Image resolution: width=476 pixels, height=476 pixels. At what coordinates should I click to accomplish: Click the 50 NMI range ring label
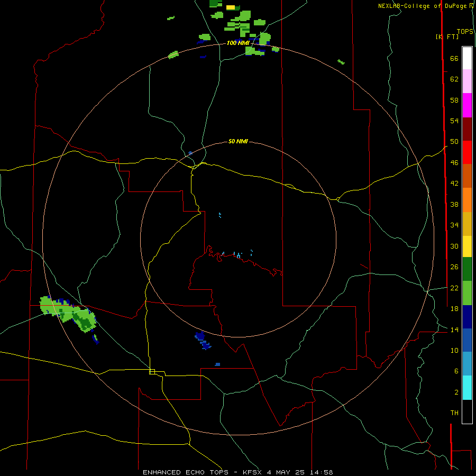tap(238, 141)
